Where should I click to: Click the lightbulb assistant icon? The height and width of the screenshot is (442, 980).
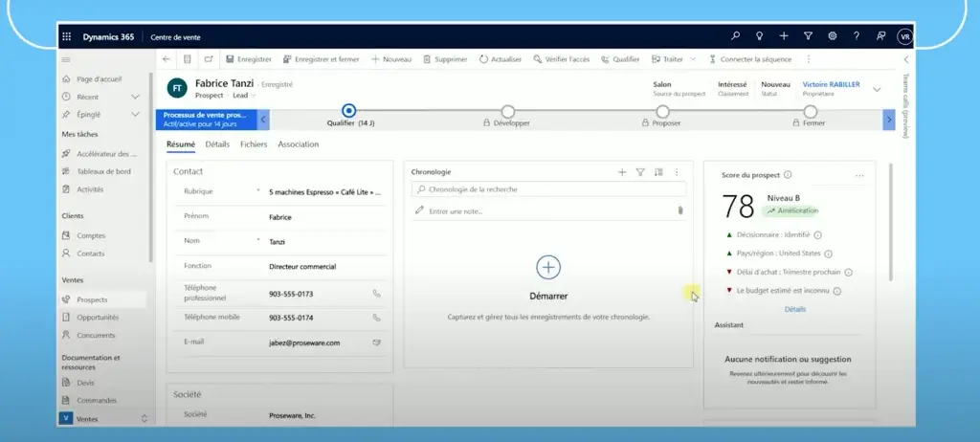(x=759, y=36)
